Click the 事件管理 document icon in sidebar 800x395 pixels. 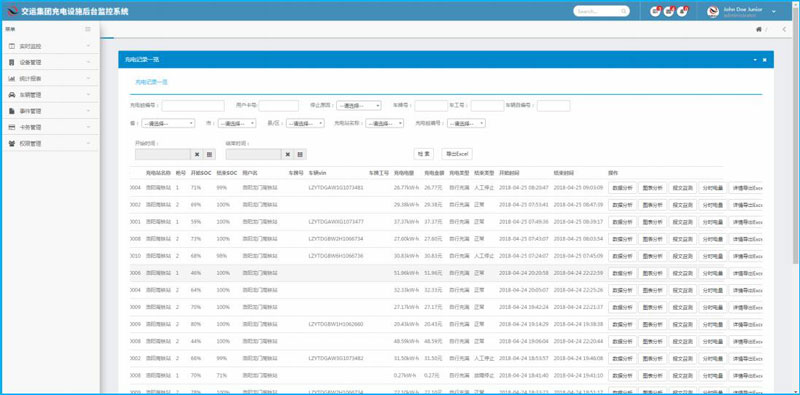(x=12, y=111)
